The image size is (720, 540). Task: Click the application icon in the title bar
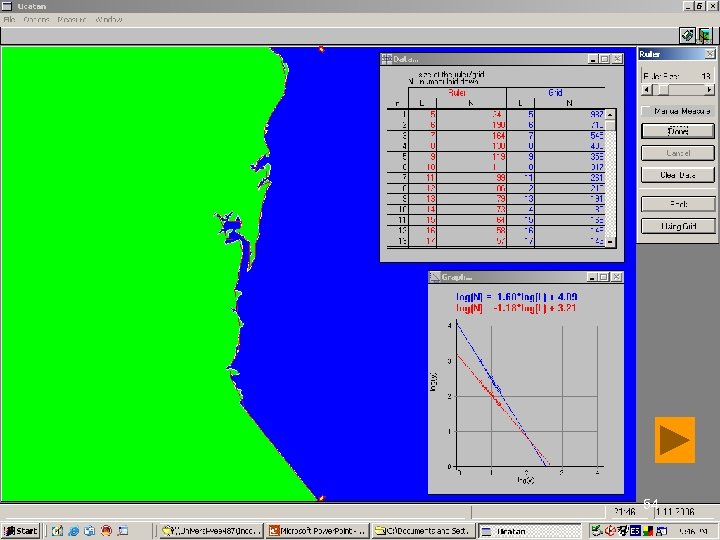coord(7,6)
